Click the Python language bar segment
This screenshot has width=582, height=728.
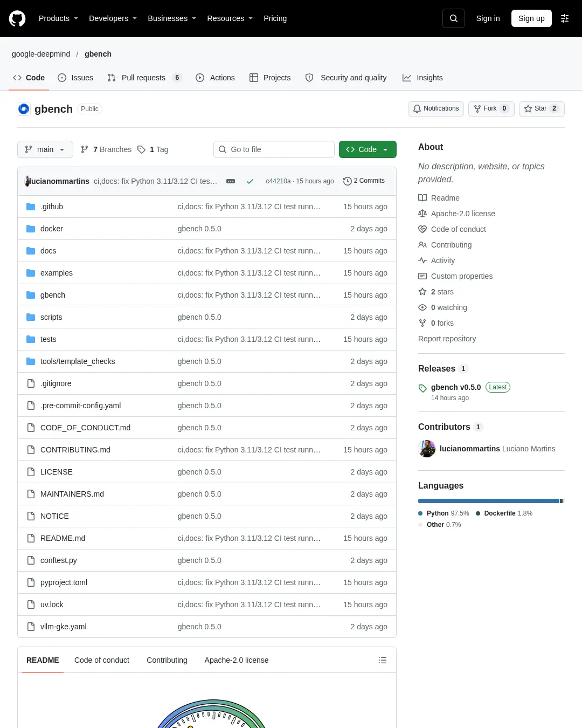tap(488, 501)
